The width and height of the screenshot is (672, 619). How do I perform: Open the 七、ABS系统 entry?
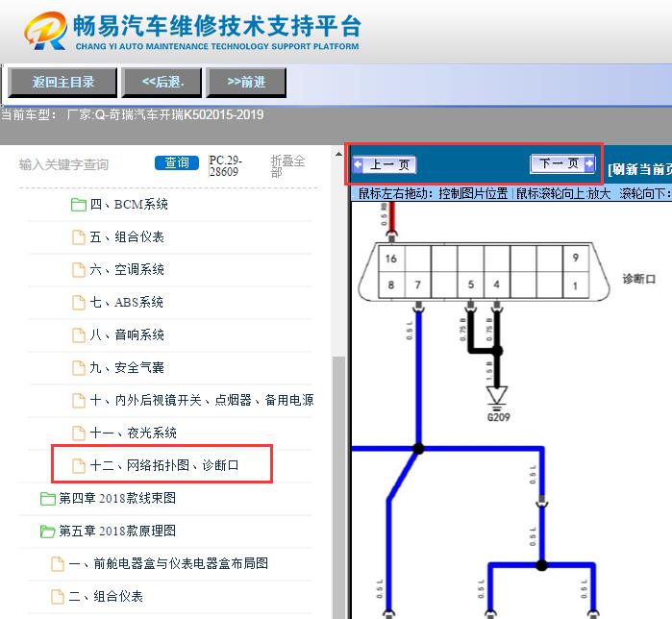(x=127, y=302)
